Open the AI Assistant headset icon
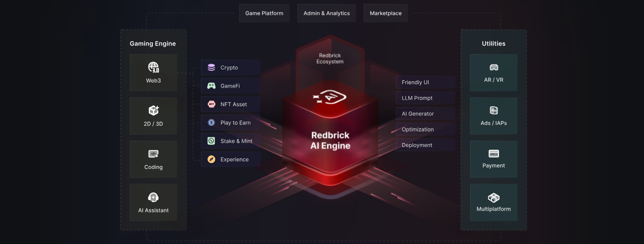The image size is (644, 244). 153,197
